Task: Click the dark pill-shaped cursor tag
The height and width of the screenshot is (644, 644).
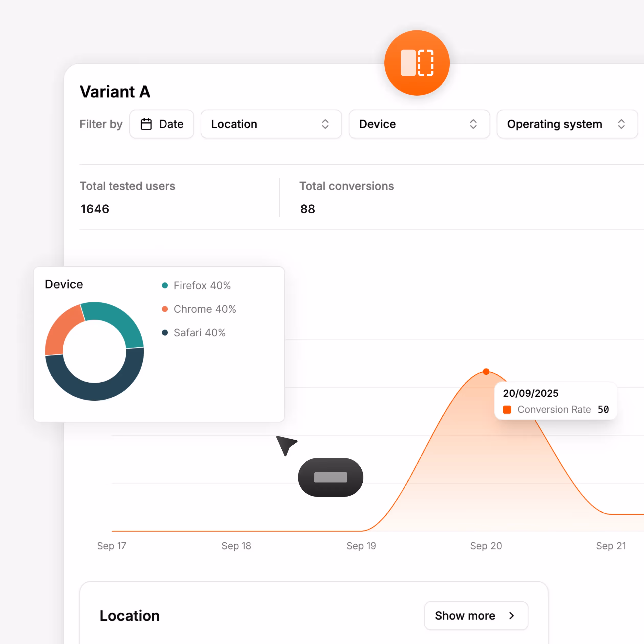Action: coord(330,477)
